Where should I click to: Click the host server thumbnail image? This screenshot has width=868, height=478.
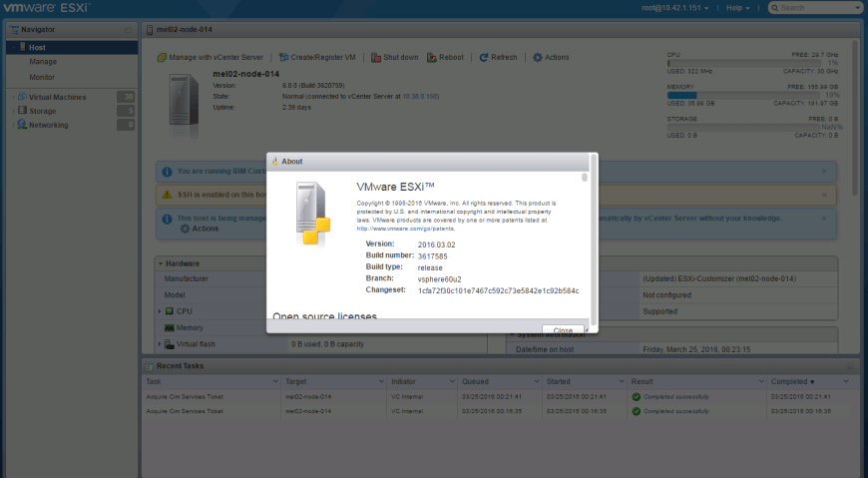pos(184,104)
